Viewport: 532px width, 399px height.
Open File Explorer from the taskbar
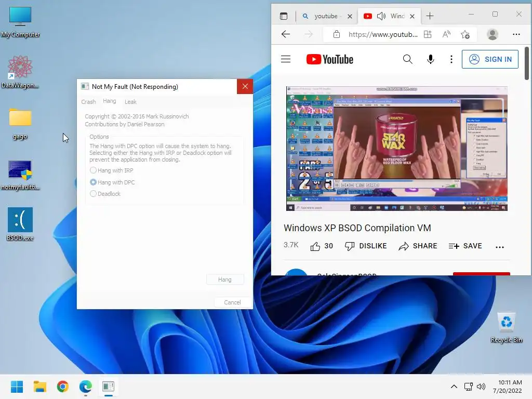39,387
